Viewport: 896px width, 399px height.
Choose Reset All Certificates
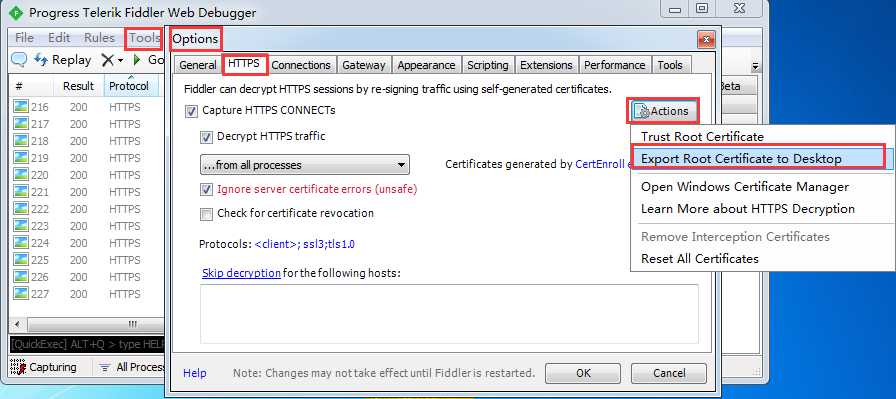point(700,259)
